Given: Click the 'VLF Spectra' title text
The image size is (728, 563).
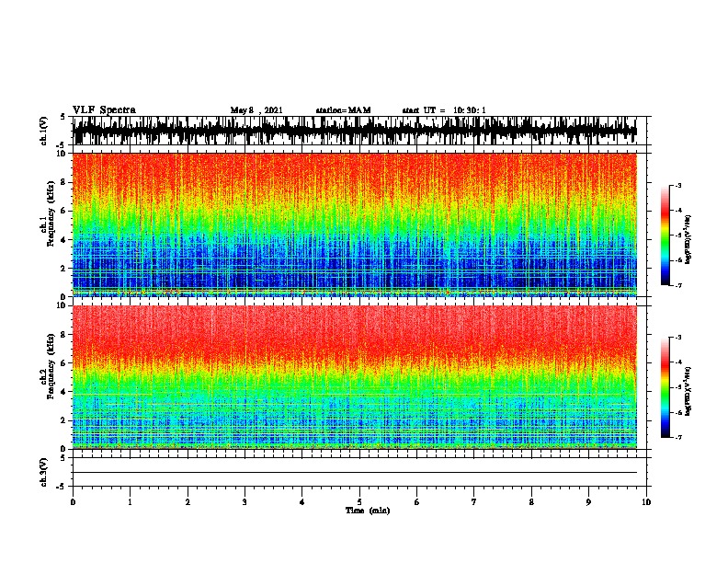Looking at the screenshot, I should [x=104, y=110].
